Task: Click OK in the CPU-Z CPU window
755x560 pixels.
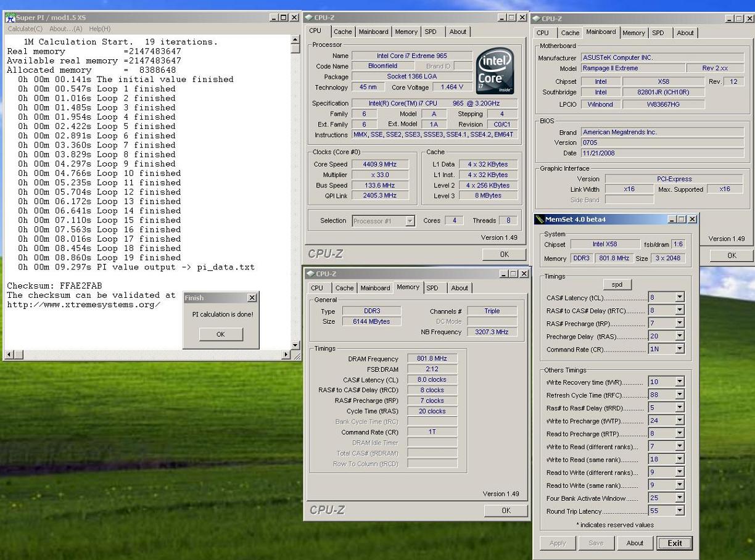Action: pos(505,254)
